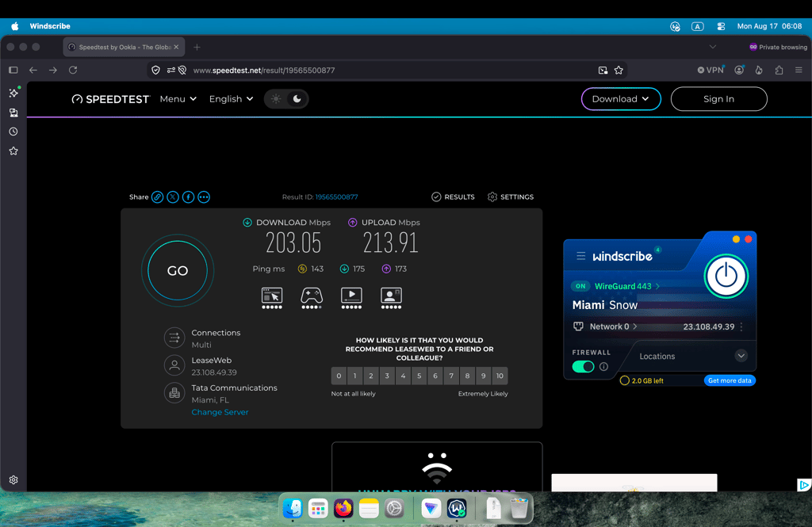Click Change Server link
Image resolution: width=812 pixels, height=527 pixels.
tap(220, 412)
